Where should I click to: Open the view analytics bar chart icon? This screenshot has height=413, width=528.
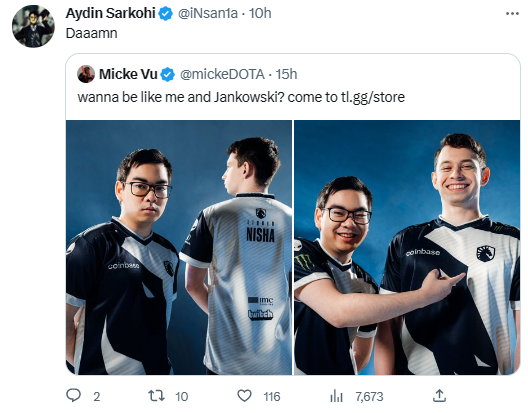click(x=336, y=396)
